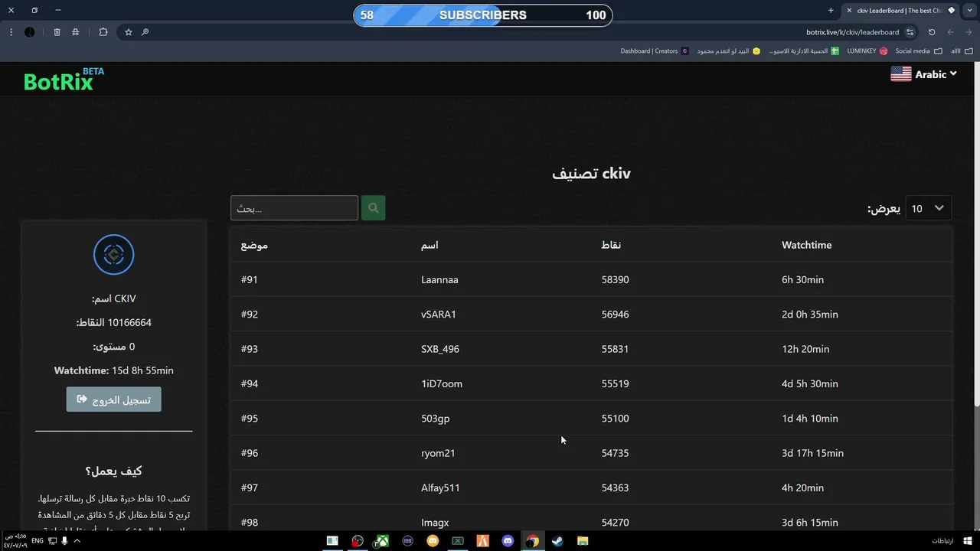The width and height of the screenshot is (980, 551).
Task: Open Discord from the taskbar
Action: click(508, 541)
